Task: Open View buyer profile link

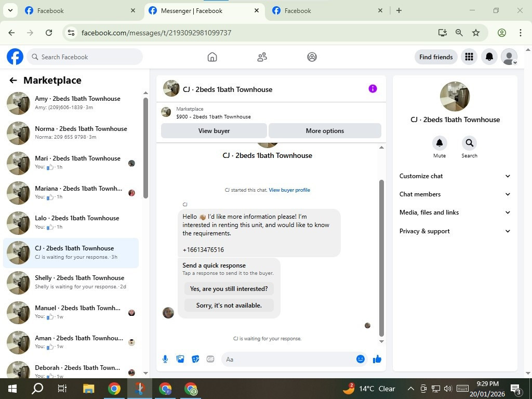Action: [289, 190]
